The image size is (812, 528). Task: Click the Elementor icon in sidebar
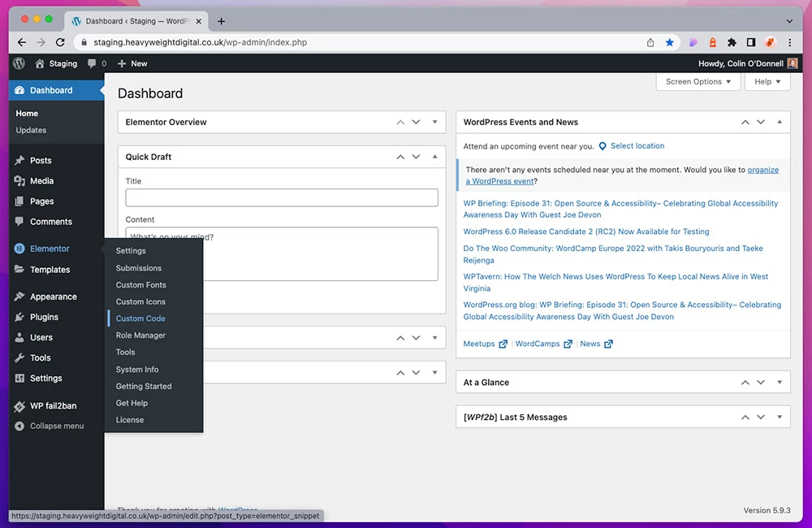tap(19, 249)
